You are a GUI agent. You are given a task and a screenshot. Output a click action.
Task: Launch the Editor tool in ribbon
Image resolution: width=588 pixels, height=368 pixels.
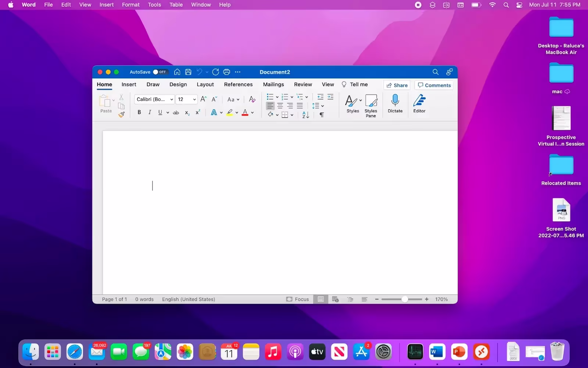419,103
